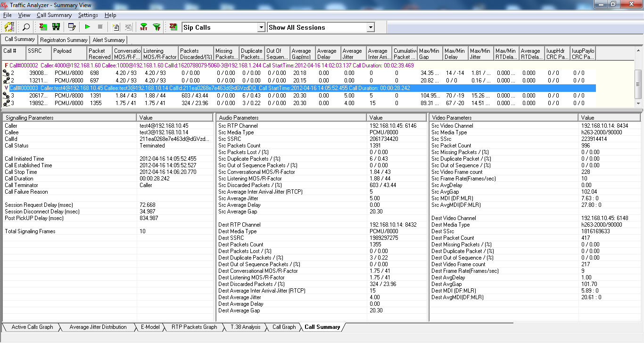The width and height of the screenshot is (644, 343).
Task: Click the gray stop square icon
Action: click(100, 27)
